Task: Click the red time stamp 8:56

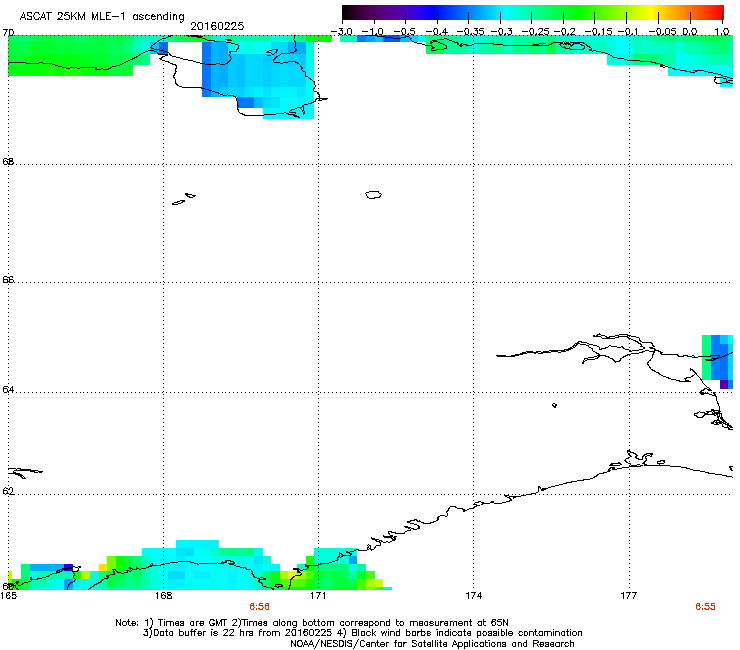Action: (x=260, y=607)
